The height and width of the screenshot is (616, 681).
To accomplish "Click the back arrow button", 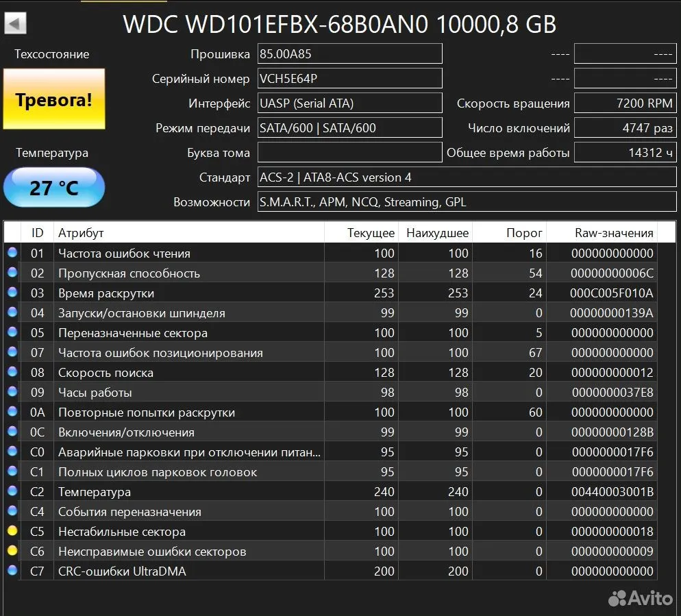I will pos(15,23).
